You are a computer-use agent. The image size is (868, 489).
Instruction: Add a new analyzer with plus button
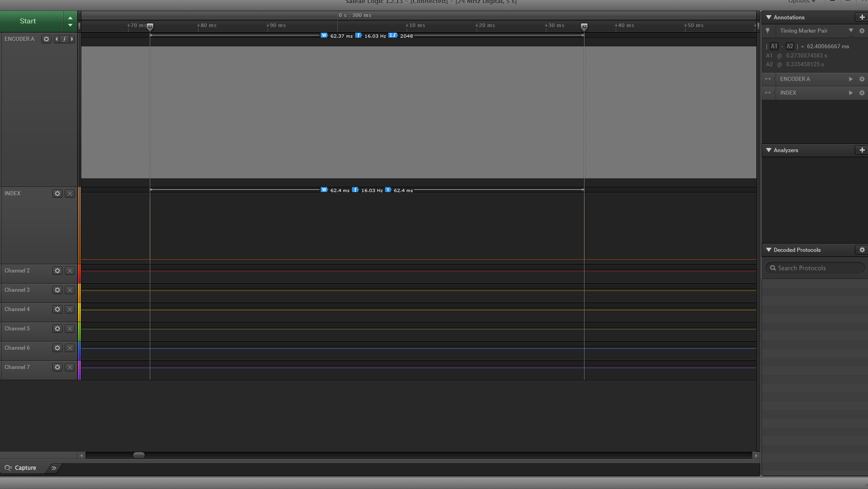[862, 150]
